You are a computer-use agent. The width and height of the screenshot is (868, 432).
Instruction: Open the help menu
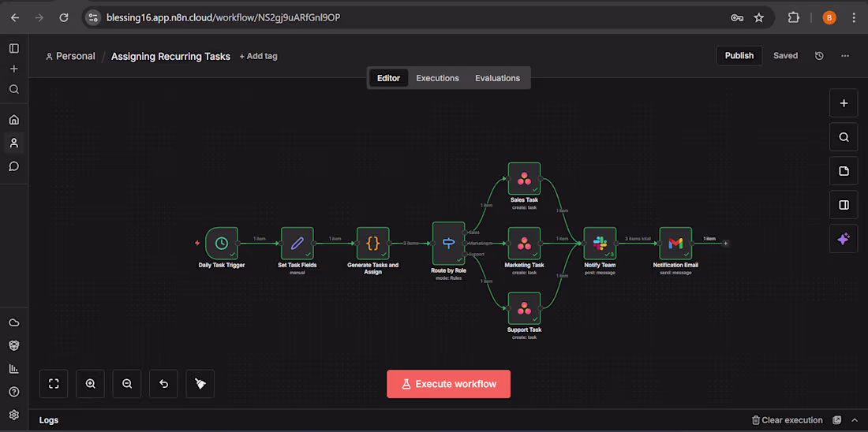coord(14,392)
